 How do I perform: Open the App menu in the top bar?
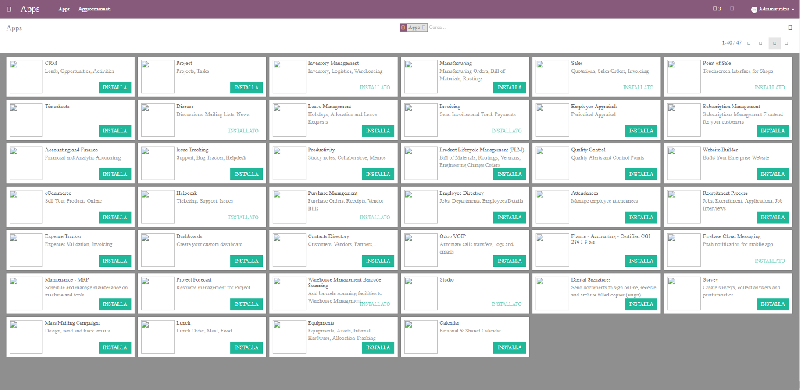[64, 9]
